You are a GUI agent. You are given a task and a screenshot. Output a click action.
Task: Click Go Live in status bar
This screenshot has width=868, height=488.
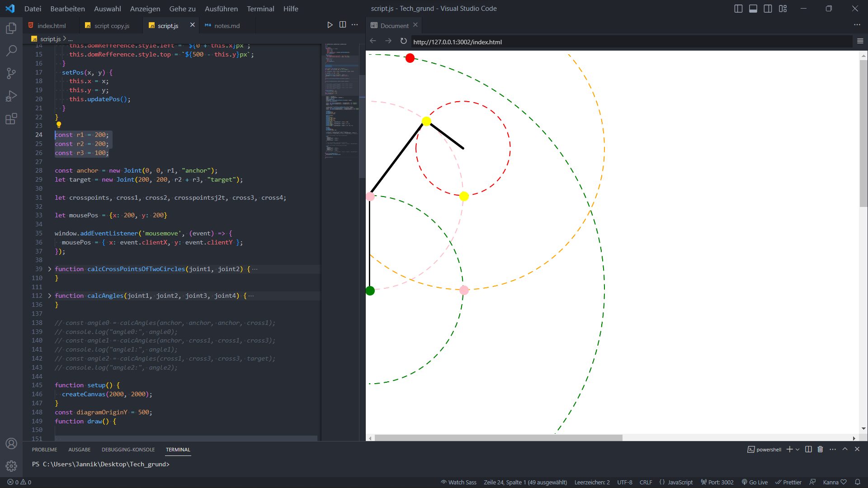tap(755, 482)
